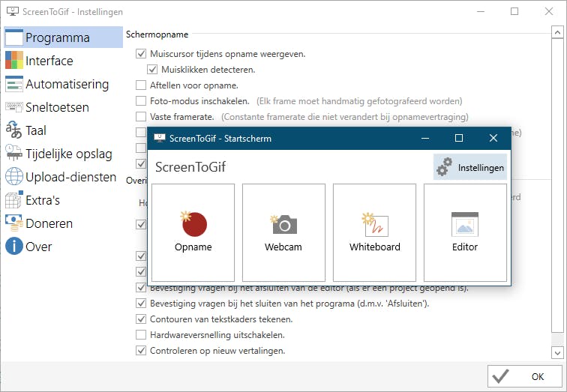
Task: Click the OK button
Action: (525, 376)
